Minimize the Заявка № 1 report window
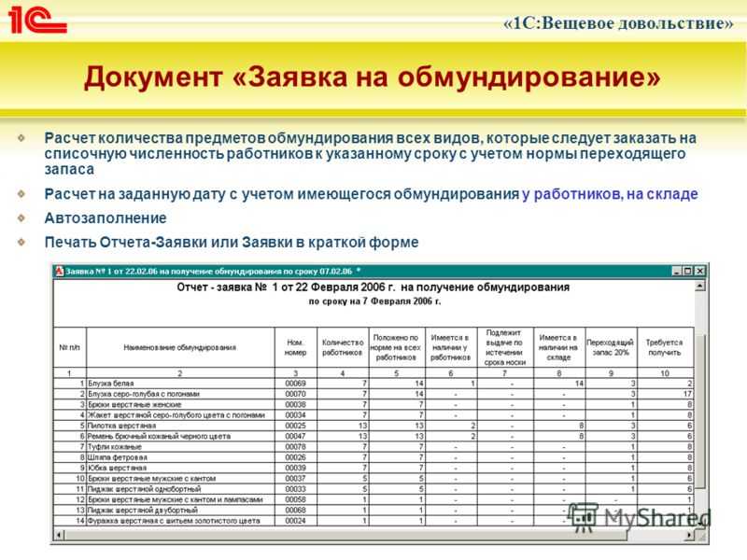 coord(676,271)
